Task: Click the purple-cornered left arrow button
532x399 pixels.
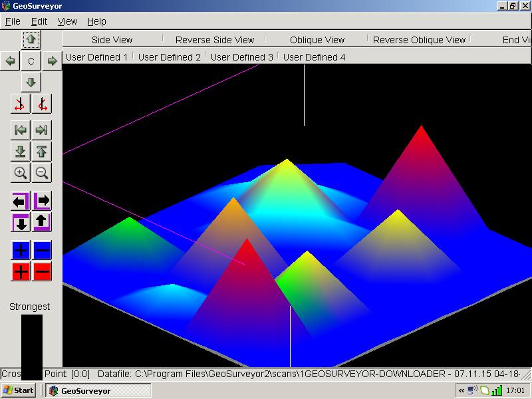Action: click(21, 201)
